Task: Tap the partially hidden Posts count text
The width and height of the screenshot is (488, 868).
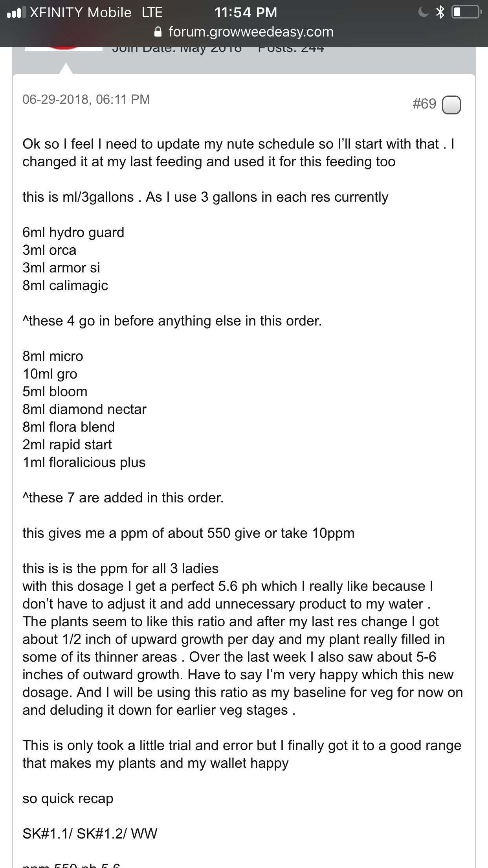Action: 291,49
